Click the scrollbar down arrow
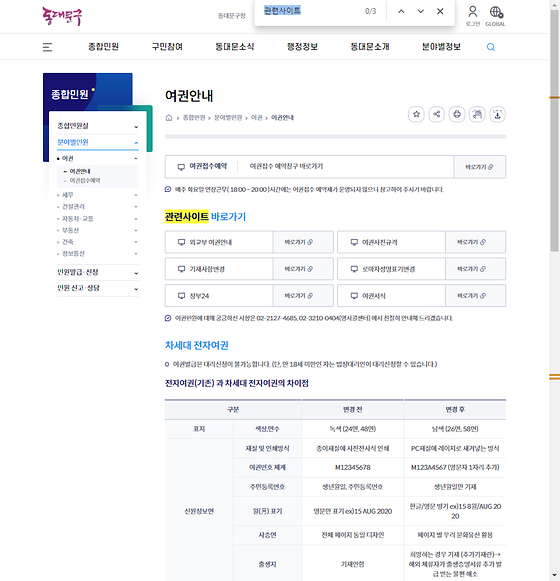Image resolution: width=560 pixels, height=581 pixels. [554, 576]
